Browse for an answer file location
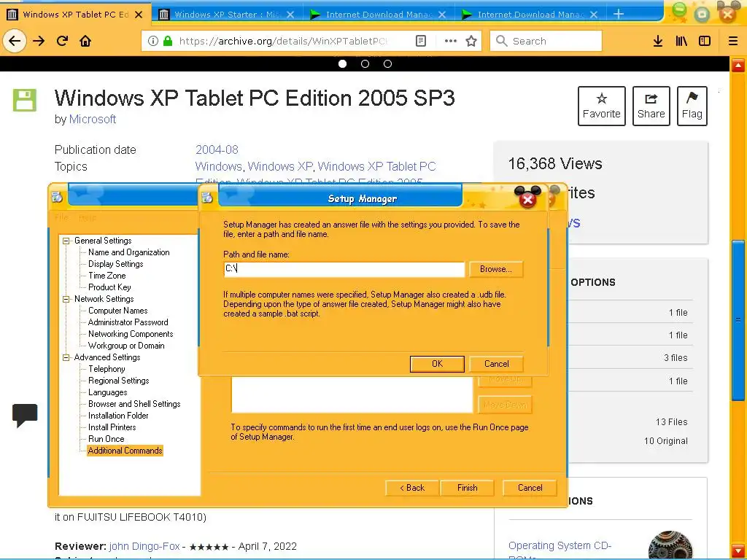Image resolution: width=747 pixels, height=560 pixels. point(496,269)
